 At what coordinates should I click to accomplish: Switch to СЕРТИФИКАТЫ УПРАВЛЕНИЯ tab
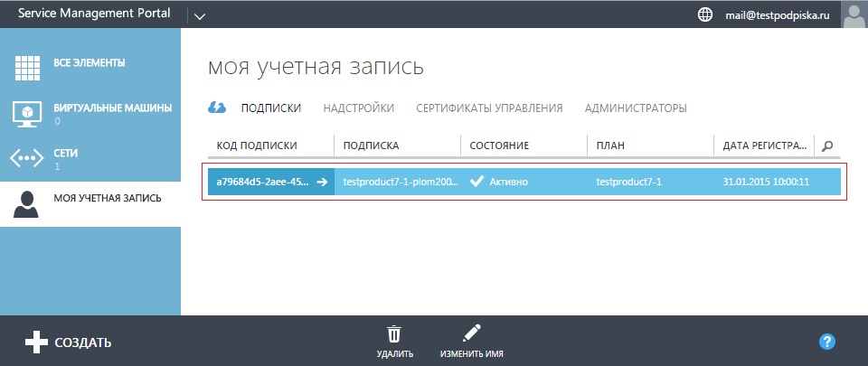[x=489, y=108]
